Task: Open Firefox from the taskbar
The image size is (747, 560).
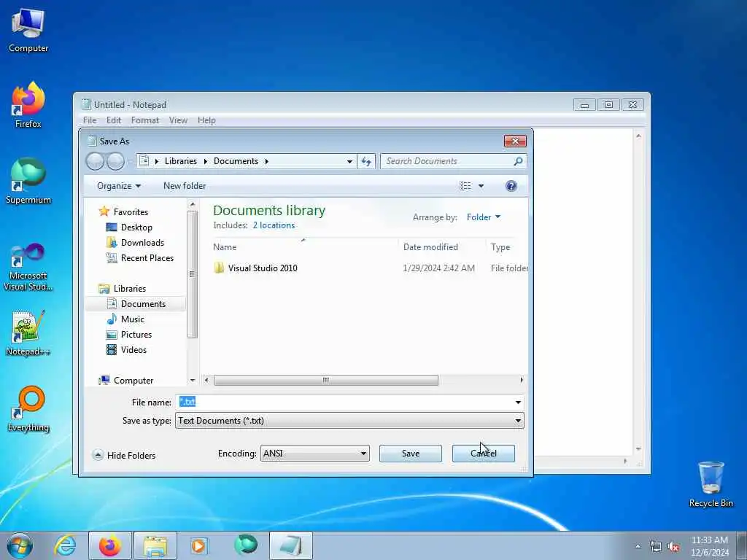Action: pyautogui.click(x=109, y=545)
